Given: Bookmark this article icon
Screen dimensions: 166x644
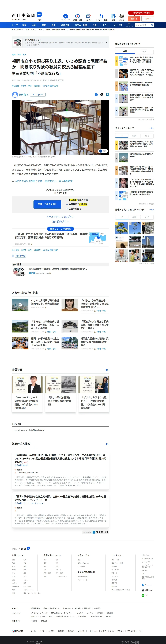Looking at the screenshot, I should point(108,95).
